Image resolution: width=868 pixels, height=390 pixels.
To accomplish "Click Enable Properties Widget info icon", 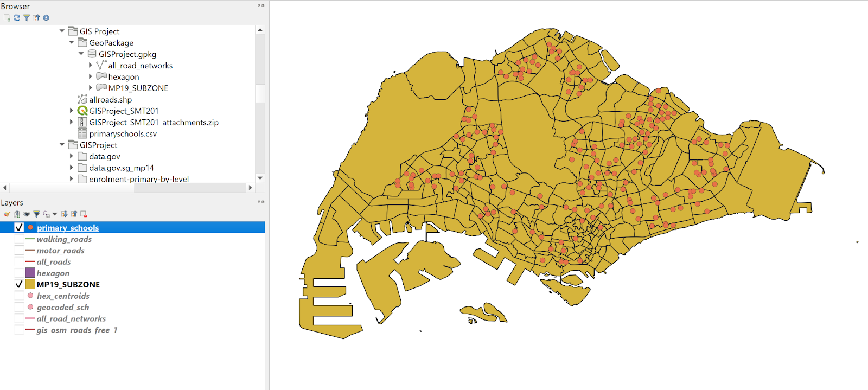I will [46, 18].
